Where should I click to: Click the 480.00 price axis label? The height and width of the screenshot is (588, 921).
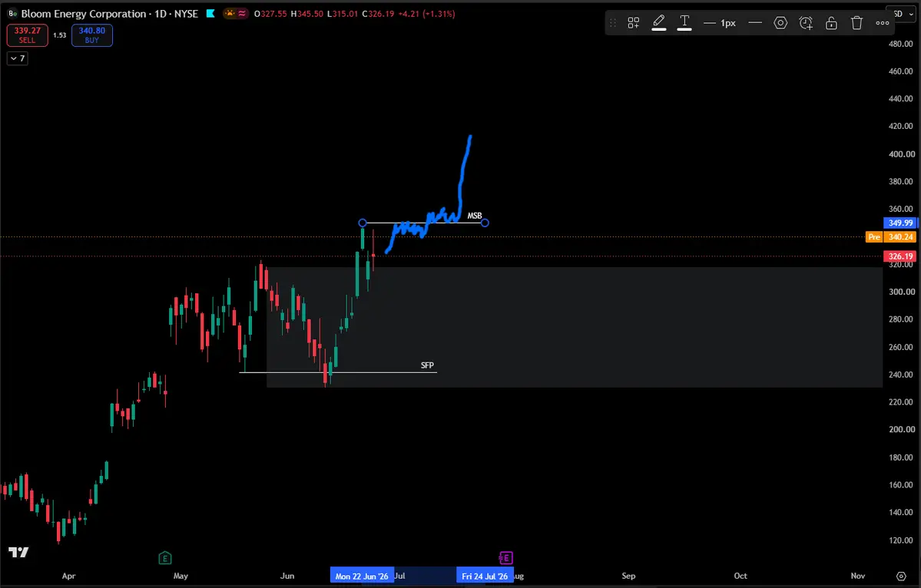(901, 44)
